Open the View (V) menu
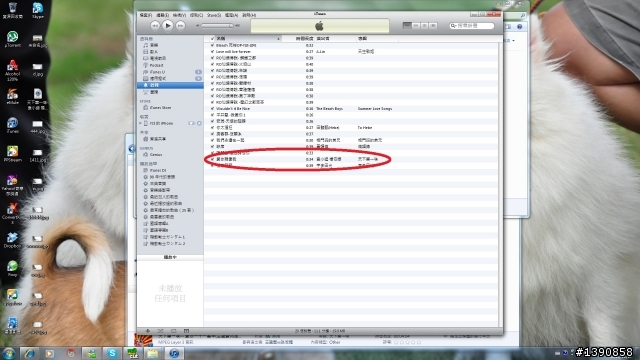 (x=179, y=15)
